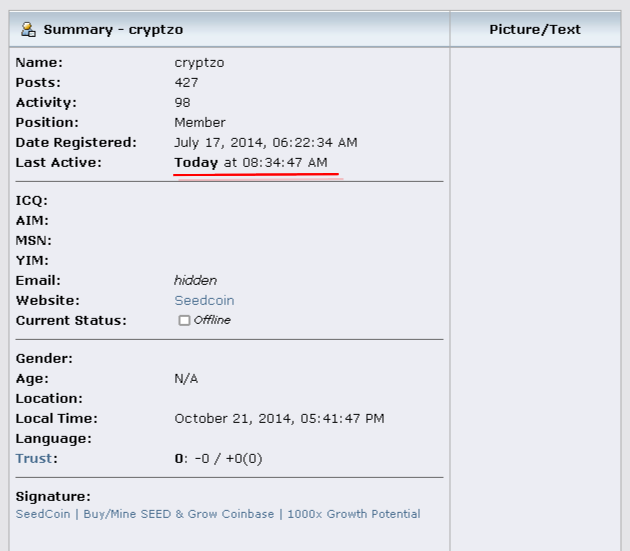Viewport: 630px width, 551px height.
Task: Click the Picture/Text column header
Action: pyautogui.click(x=535, y=29)
